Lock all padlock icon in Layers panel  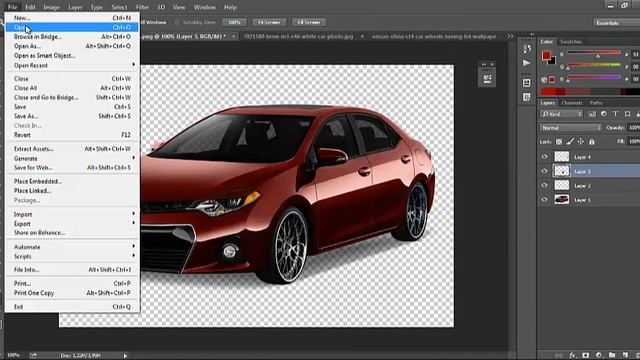click(x=591, y=142)
